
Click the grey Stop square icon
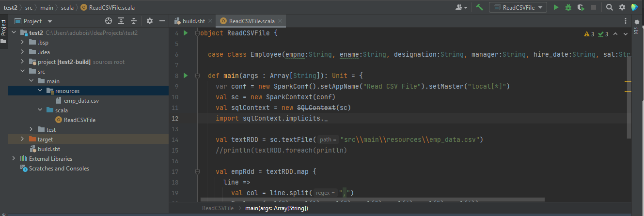pyautogui.click(x=594, y=7)
